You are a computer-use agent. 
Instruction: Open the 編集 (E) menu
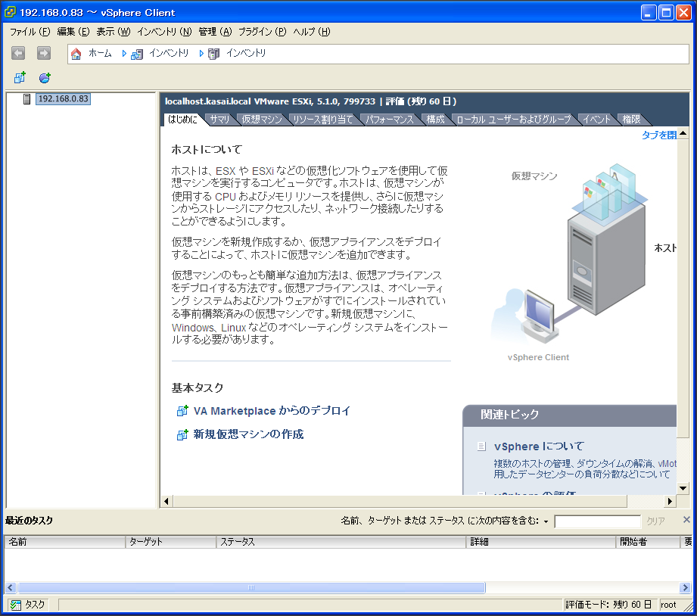point(73,32)
